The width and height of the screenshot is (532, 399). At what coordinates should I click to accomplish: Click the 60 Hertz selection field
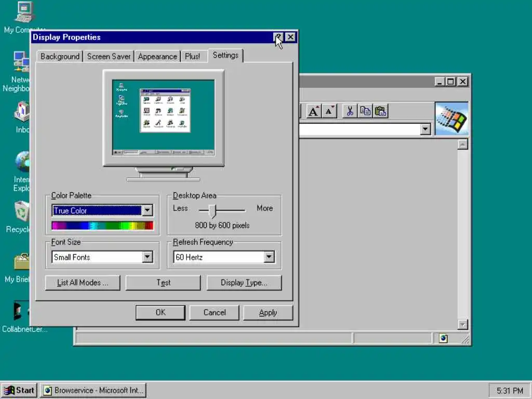pos(219,257)
